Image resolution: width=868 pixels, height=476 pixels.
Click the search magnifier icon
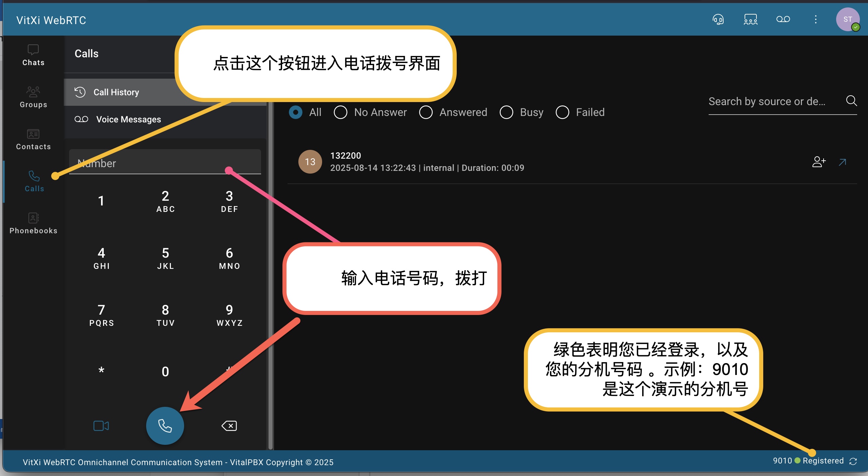click(x=851, y=101)
